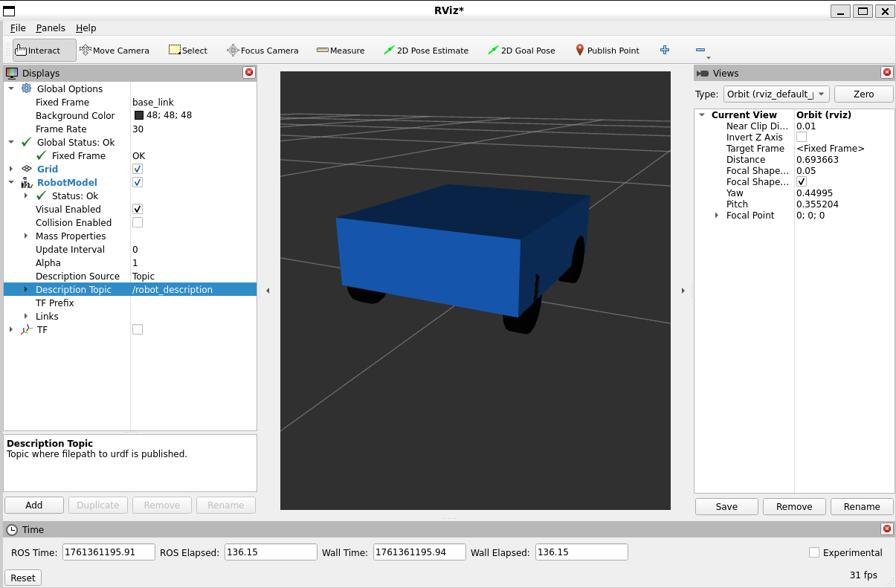Activate the 2D Goal Pose tool
Viewport: 896px width, 588px height.
point(521,51)
